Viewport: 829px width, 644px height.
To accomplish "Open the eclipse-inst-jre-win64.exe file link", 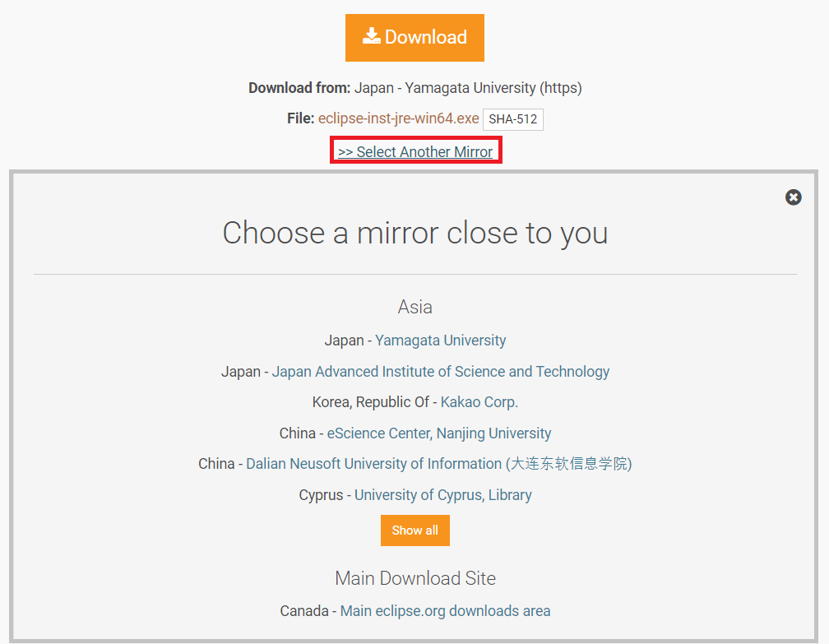I will (x=398, y=118).
